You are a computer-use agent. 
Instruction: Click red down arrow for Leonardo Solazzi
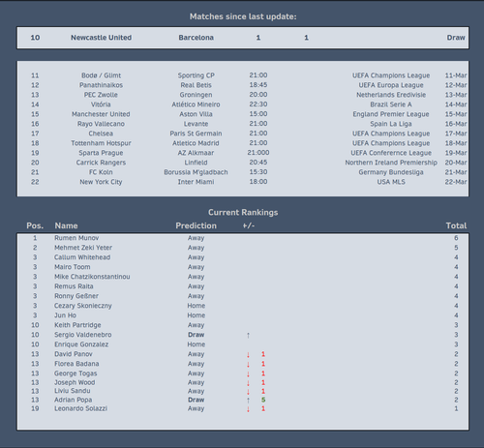click(248, 409)
